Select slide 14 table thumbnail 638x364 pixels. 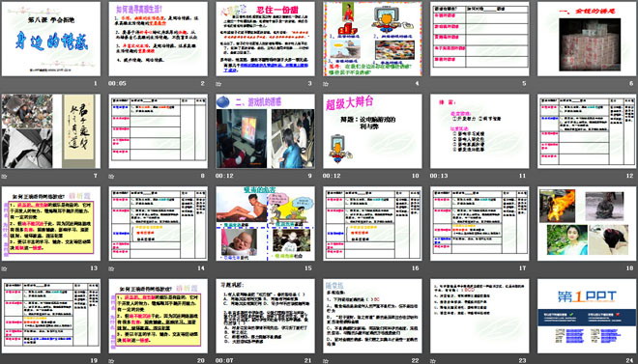point(158,223)
